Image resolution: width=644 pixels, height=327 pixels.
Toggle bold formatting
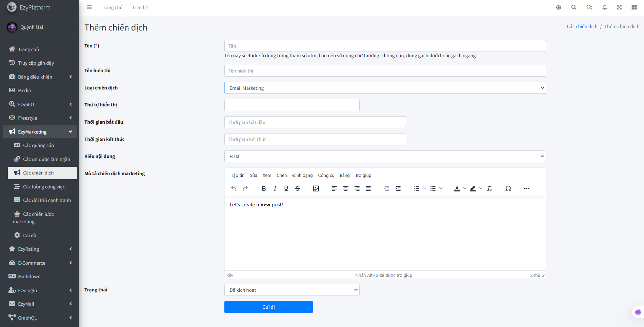[264, 188]
